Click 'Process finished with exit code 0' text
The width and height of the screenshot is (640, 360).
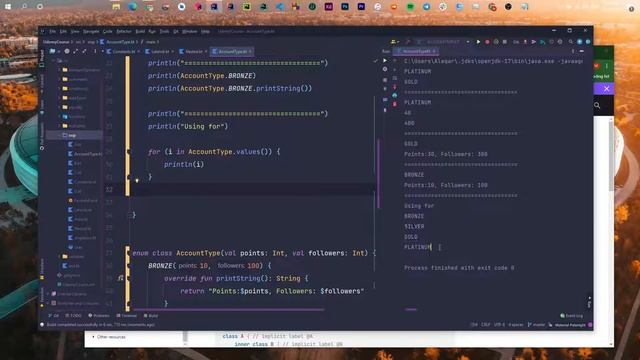click(x=459, y=268)
